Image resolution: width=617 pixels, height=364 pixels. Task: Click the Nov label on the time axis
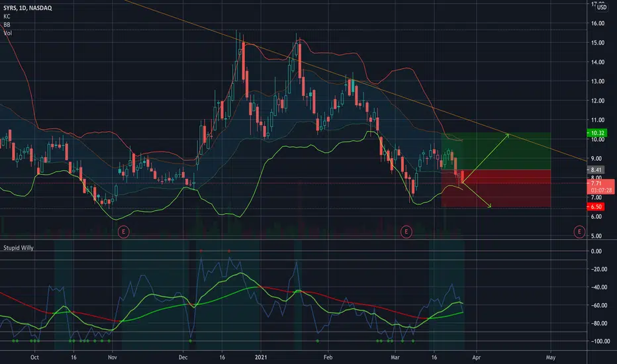(x=113, y=357)
